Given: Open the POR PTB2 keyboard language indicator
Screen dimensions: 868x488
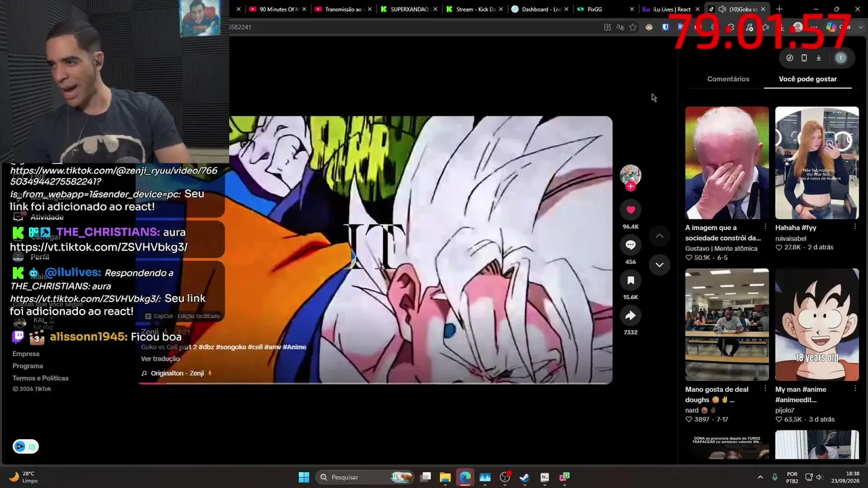Looking at the screenshot, I should 792,477.
